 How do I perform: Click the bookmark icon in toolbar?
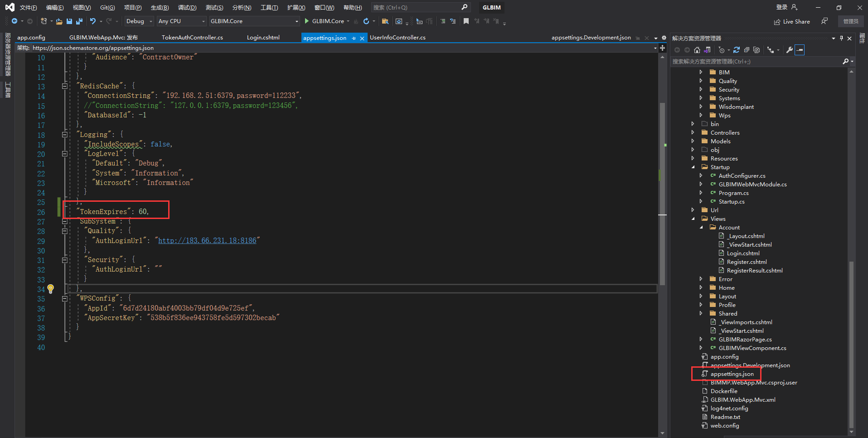466,21
